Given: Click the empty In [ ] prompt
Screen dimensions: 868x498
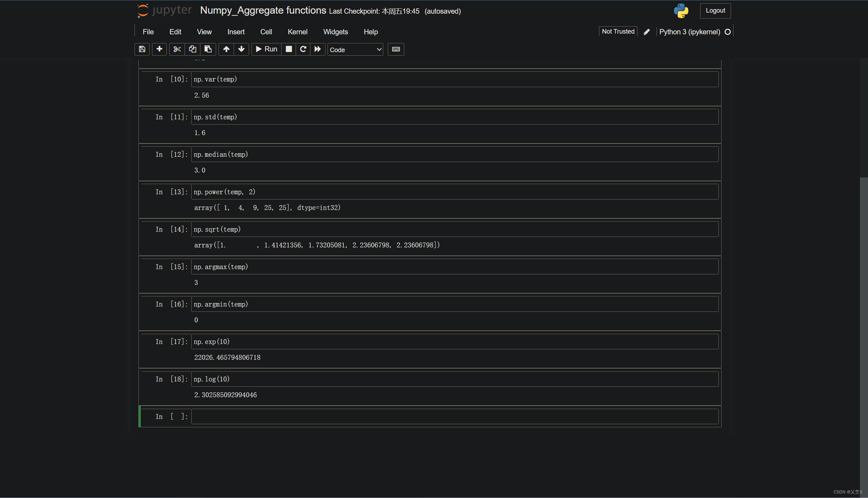Looking at the screenshot, I should pos(172,416).
